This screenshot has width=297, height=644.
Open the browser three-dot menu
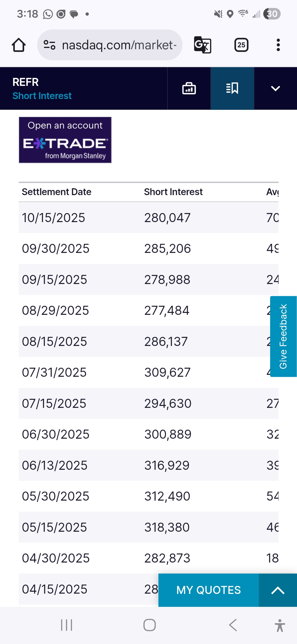(x=278, y=45)
